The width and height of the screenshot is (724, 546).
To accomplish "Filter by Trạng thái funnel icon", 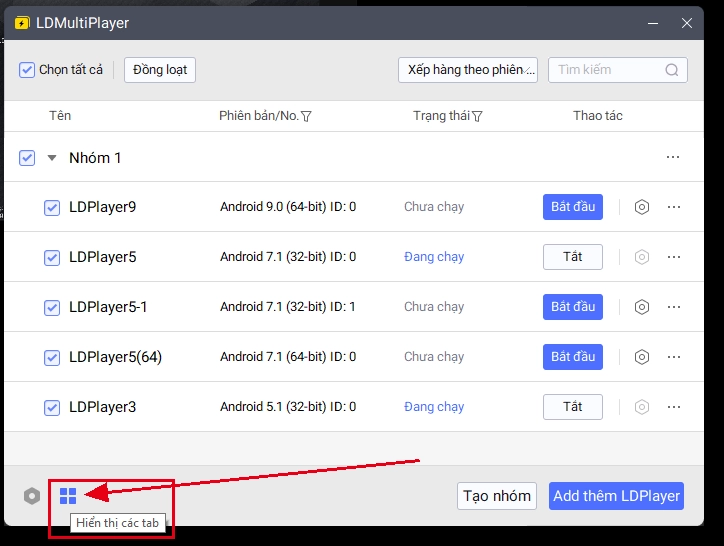I will point(477,116).
